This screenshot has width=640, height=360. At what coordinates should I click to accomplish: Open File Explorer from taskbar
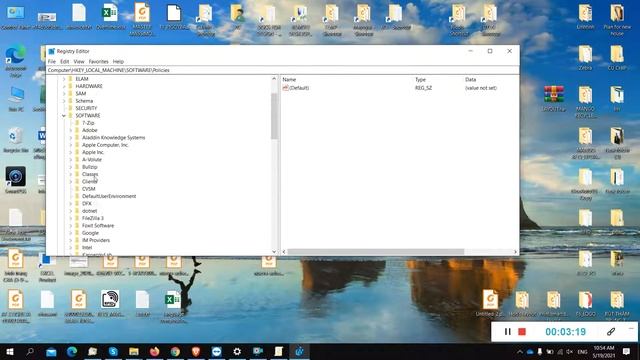134,351
